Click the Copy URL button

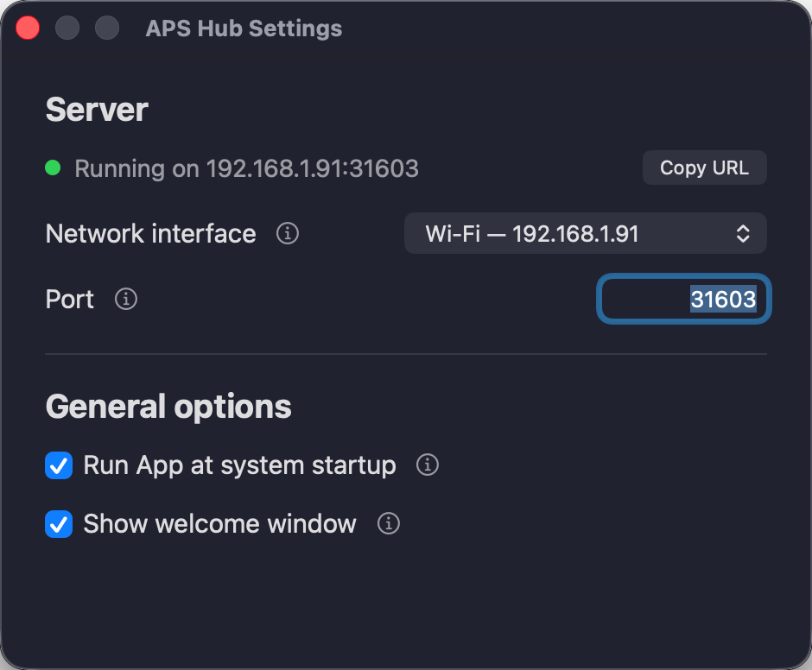click(704, 167)
